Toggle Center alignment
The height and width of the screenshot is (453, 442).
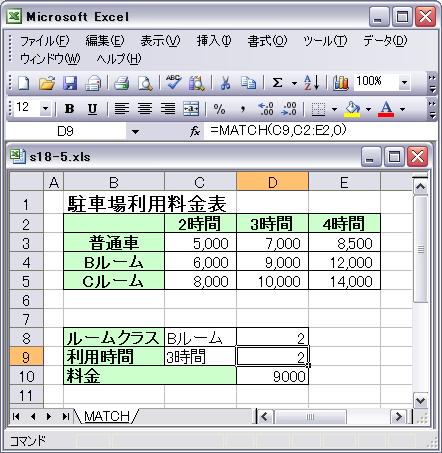click(145, 109)
